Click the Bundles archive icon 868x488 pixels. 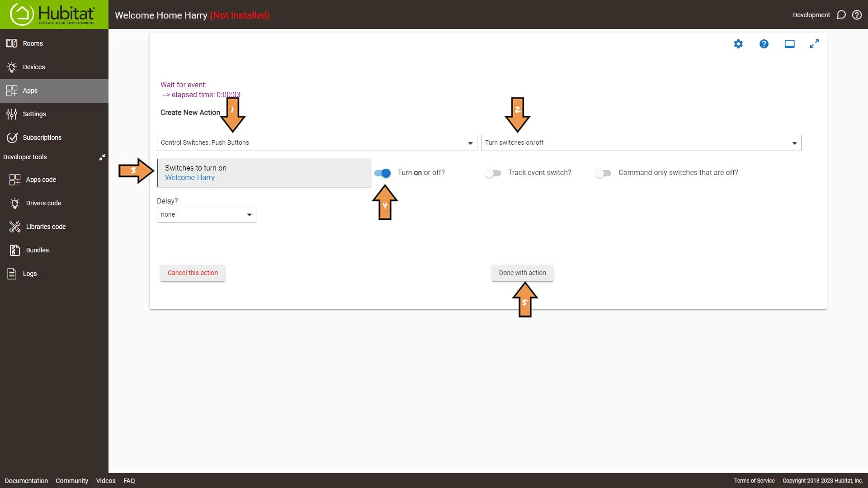pyautogui.click(x=15, y=250)
